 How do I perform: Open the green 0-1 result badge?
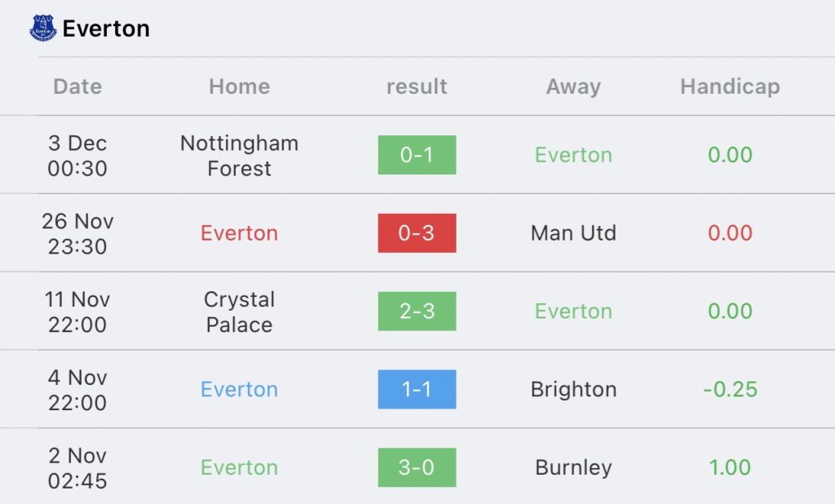[x=417, y=155]
